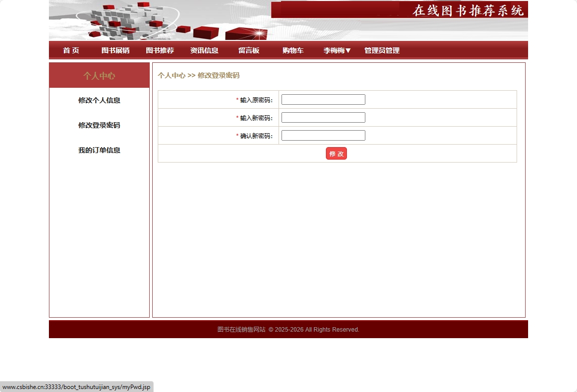Open the 个人中心 sidebar section header

coord(99,75)
